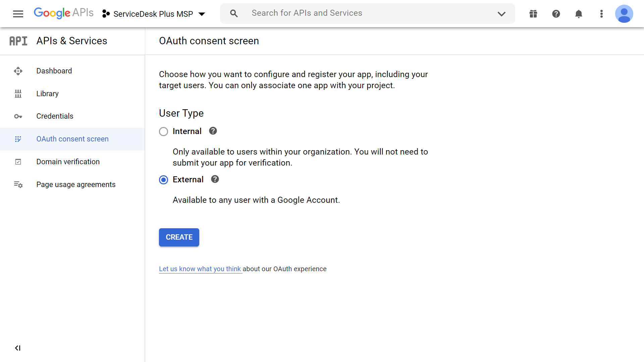Click the user account avatar
This screenshot has height=362, width=644.
point(624,14)
